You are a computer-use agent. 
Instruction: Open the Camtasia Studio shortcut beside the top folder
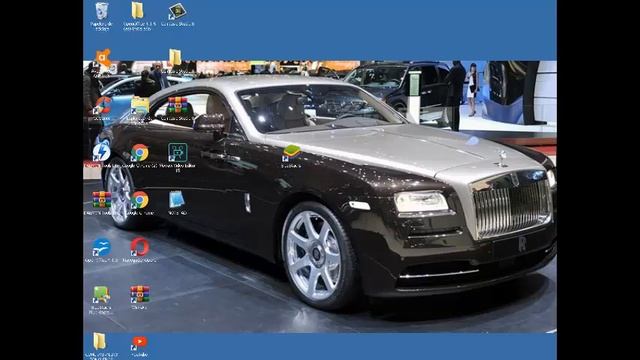(178, 11)
